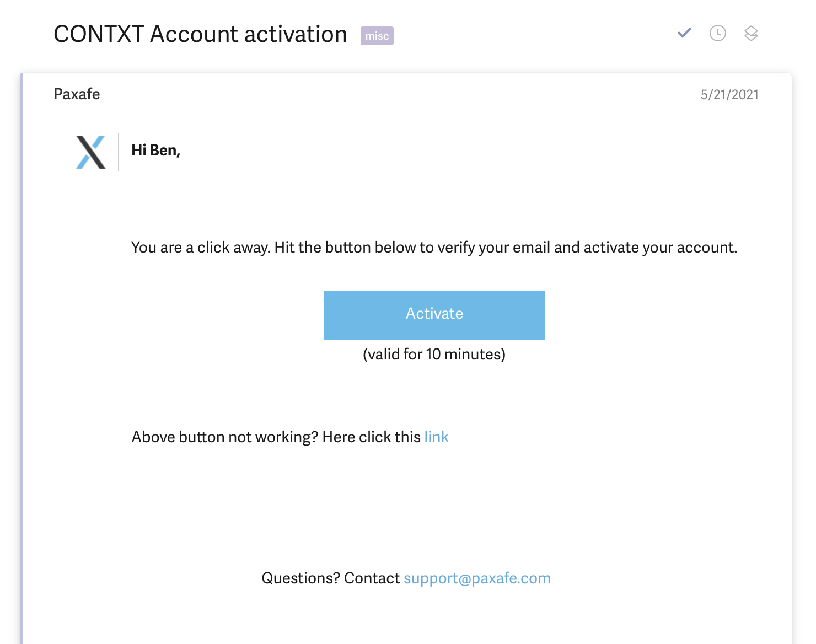Click '(valid for 10 minutes)' text

434,355
